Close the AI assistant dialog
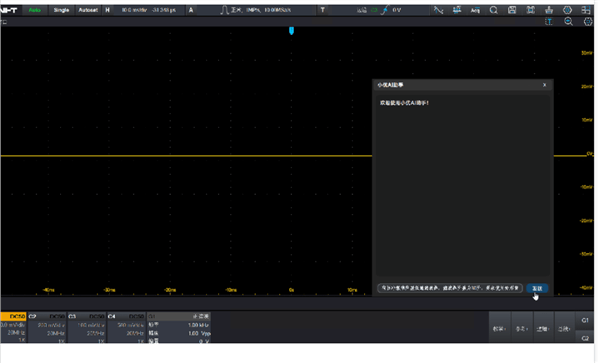This screenshot has width=600, height=363. pos(545,85)
